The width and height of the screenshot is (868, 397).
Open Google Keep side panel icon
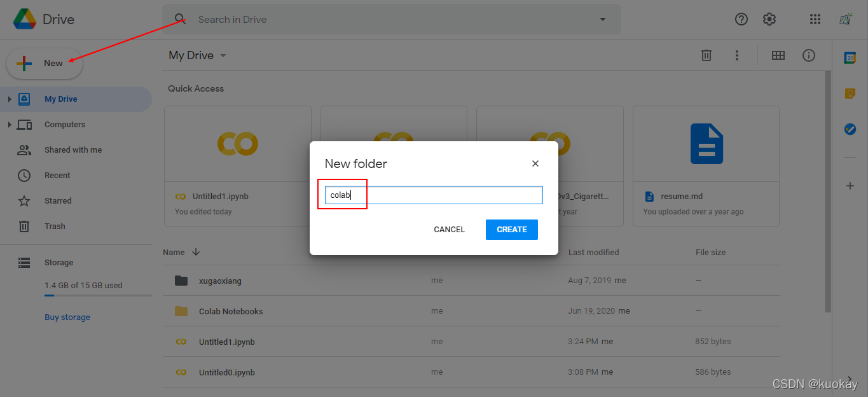[x=850, y=94]
